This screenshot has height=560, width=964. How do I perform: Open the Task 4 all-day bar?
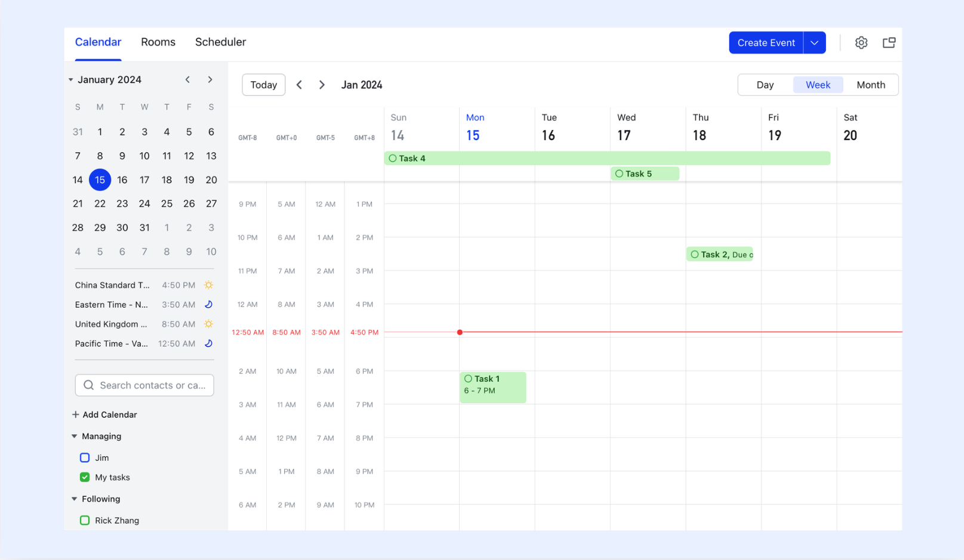point(607,159)
